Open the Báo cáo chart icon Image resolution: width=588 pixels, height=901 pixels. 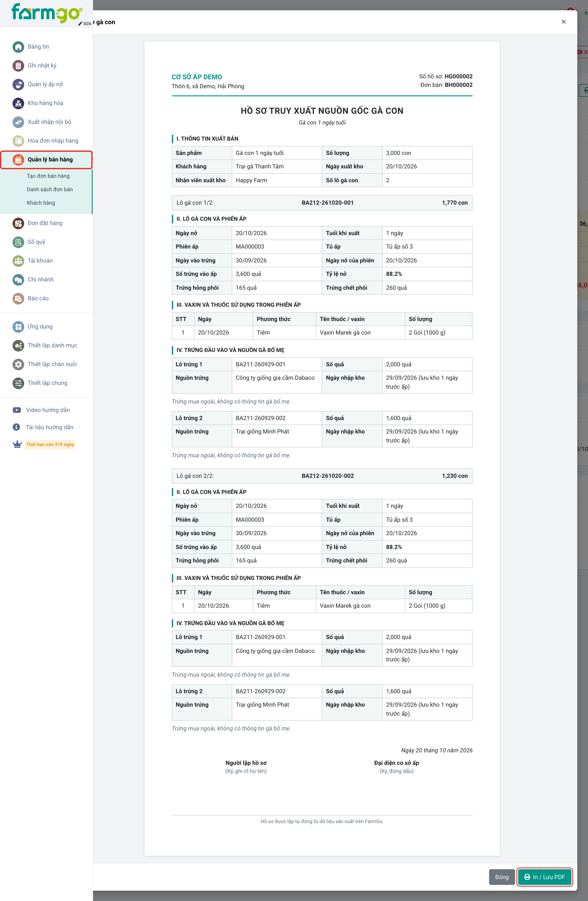point(18,298)
